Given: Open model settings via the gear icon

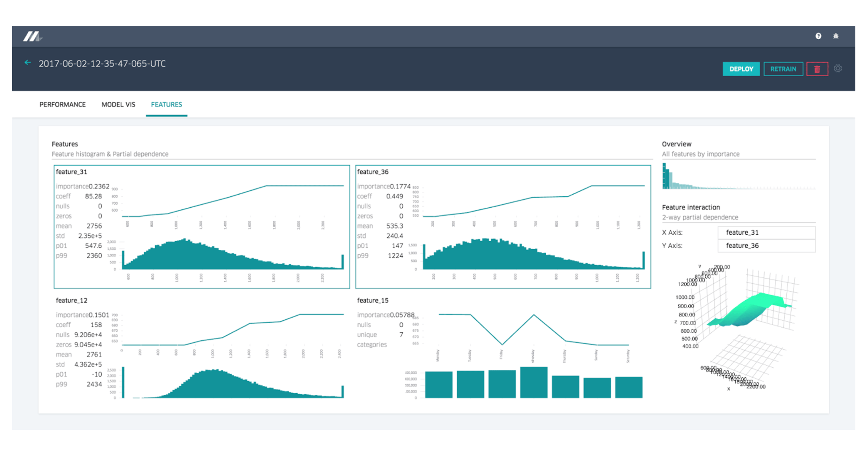Looking at the screenshot, I should click(x=838, y=68).
